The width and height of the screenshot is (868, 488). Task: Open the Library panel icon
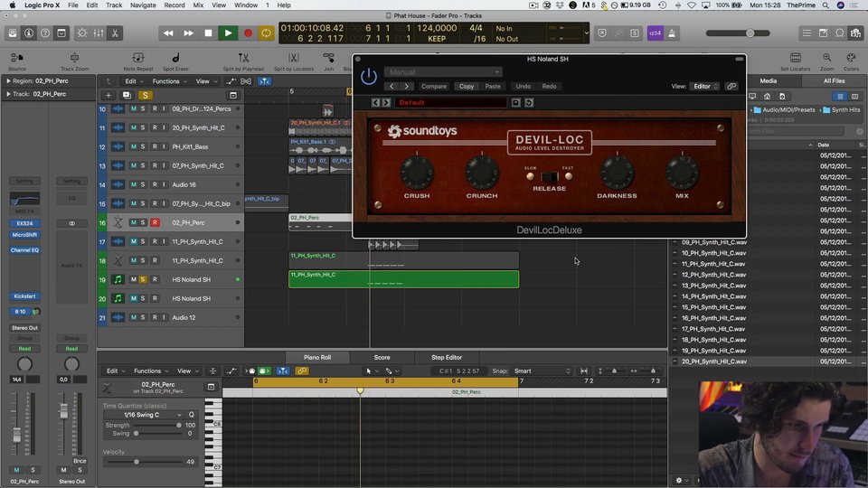[x=12, y=33]
